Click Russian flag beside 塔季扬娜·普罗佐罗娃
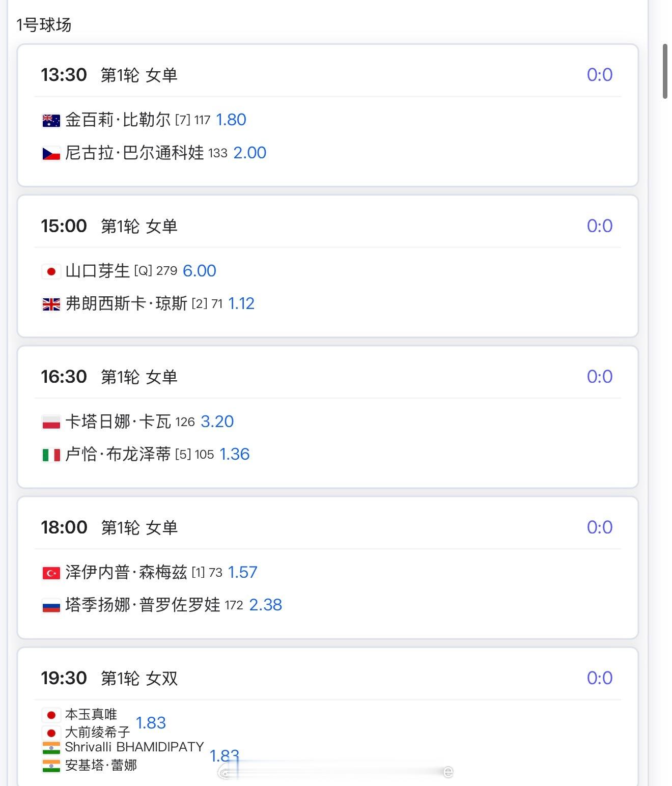 (x=51, y=605)
